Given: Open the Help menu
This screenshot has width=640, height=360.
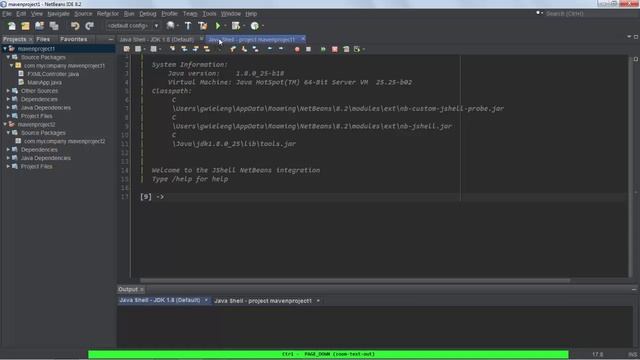Looking at the screenshot, I should (251, 13).
